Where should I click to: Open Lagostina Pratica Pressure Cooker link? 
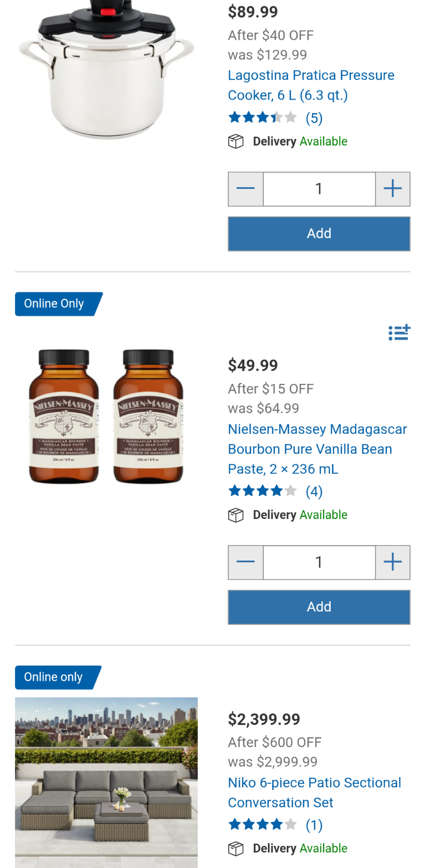(311, 85)
